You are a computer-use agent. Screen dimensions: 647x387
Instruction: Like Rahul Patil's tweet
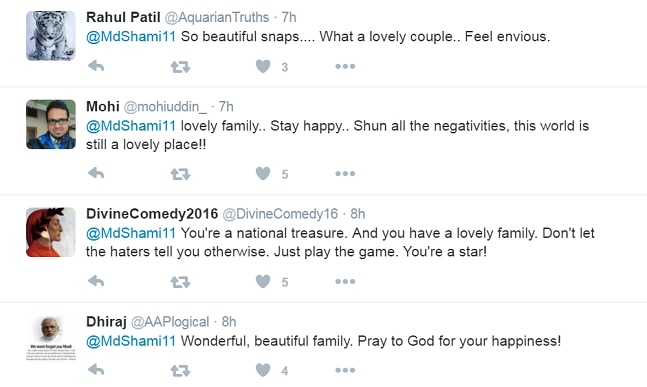(263, 66)
